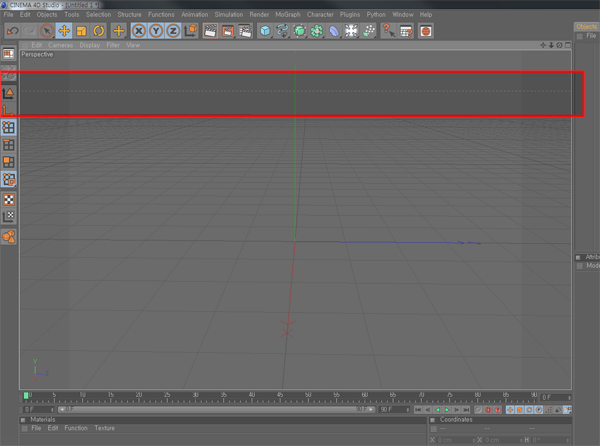Enable automatic keyframing
600x446 pixels.
488,410
